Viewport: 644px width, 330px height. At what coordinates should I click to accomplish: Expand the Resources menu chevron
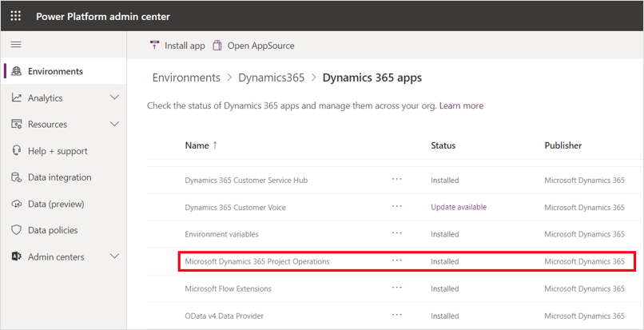(x=115, y=124)
